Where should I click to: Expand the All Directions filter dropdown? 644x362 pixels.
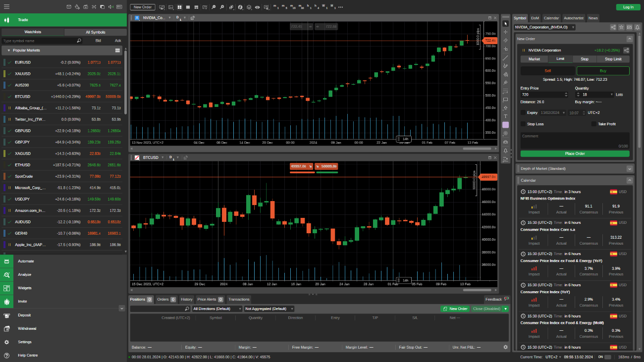point(217,309)
